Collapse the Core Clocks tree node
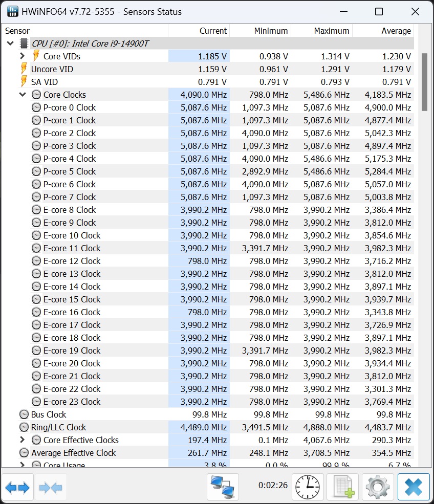 [x=23, y=95]
